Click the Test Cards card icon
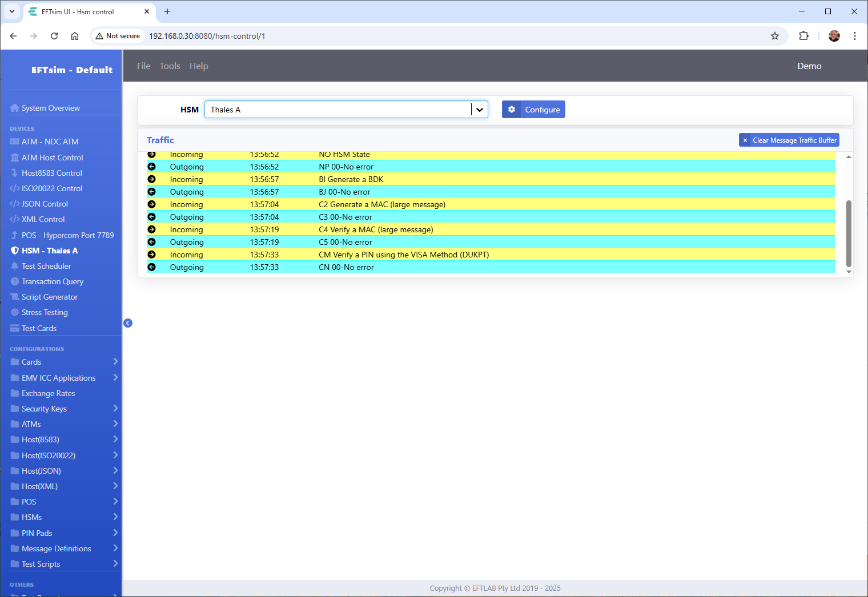The width and height of the screenshot is (868, 597). (x=15, y=328)
